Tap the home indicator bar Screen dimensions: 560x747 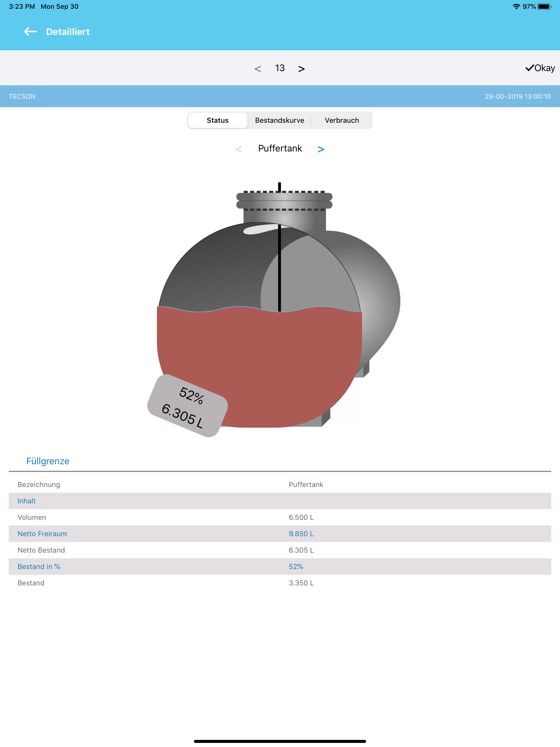[280, 741]
